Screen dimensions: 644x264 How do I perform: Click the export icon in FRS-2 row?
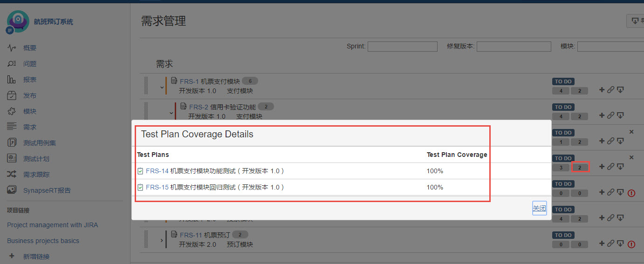coord(620,116)
